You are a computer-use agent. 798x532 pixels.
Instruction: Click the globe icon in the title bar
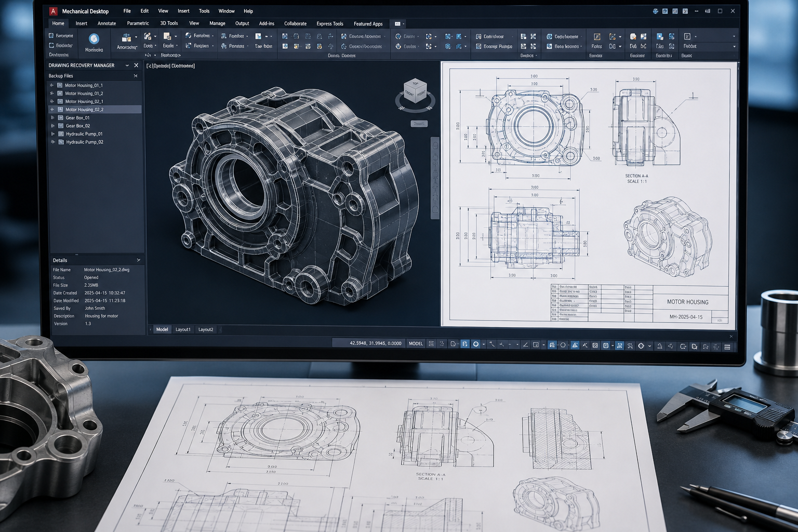pos(655,11)
